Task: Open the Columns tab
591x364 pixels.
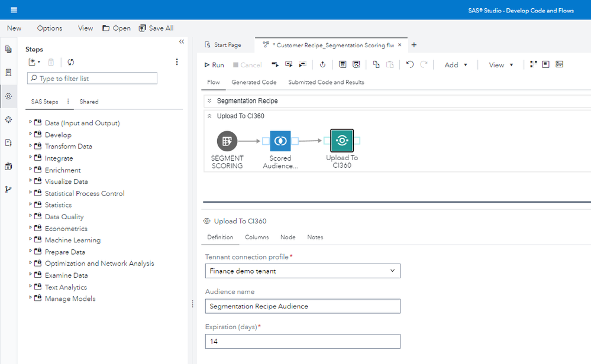Action: (257, 237)
